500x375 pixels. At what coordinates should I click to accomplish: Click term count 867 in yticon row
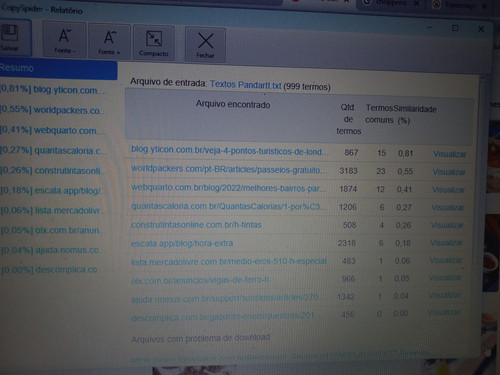351,153
